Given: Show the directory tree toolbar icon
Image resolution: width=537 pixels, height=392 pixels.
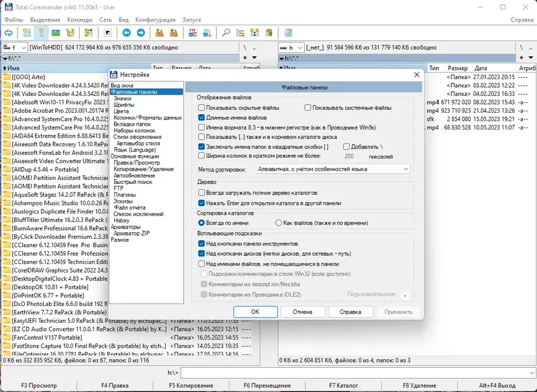Looking at the screenshot, I should [70, 33].
